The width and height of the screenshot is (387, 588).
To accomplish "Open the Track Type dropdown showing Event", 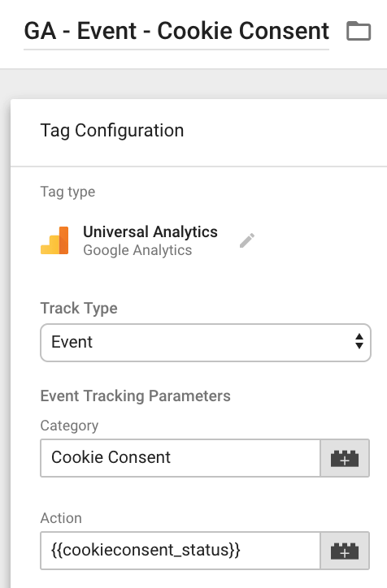I will click(x=206, y=343).
